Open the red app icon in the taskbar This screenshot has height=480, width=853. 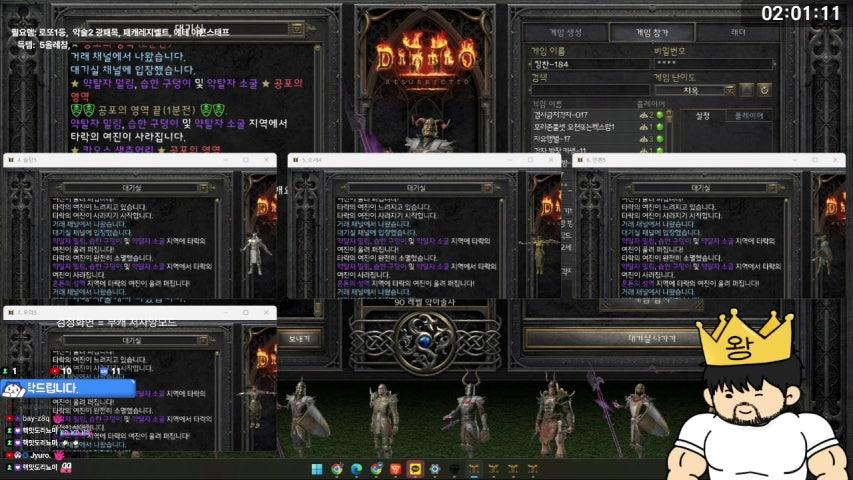395,469
